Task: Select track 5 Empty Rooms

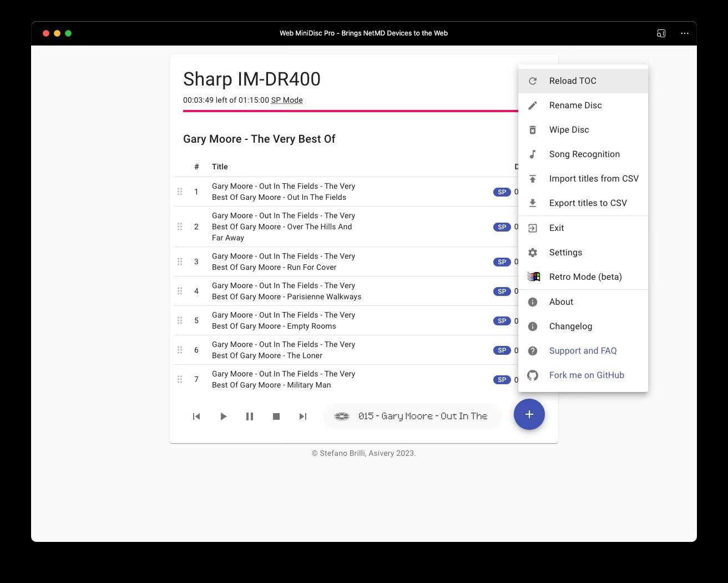Action: (284, 320)
